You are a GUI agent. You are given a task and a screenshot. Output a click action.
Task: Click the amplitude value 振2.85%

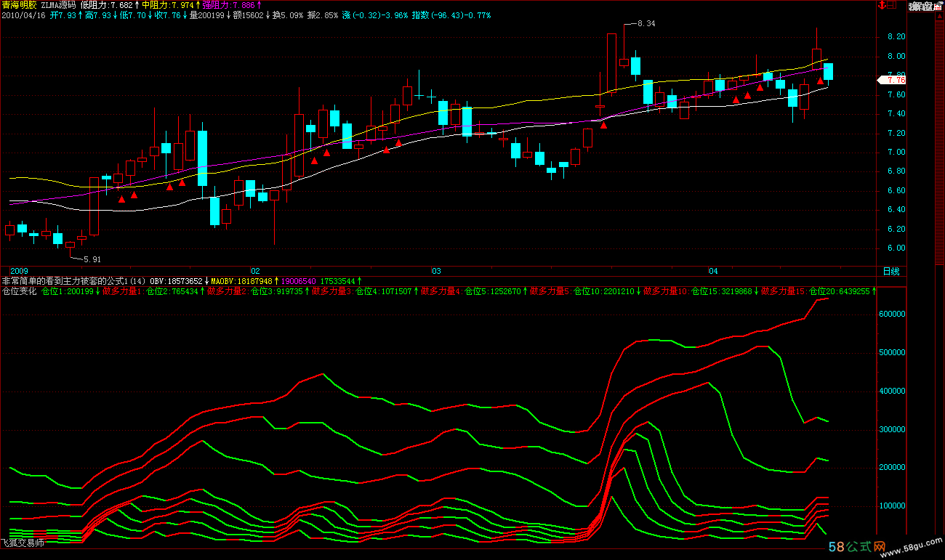pyautogui.click(x=323, y=15)
